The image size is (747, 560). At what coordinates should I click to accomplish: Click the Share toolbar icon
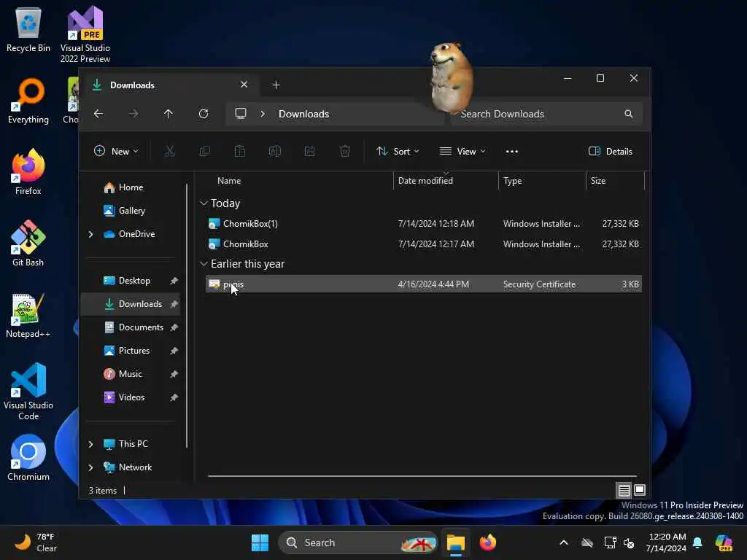(309, 152)
